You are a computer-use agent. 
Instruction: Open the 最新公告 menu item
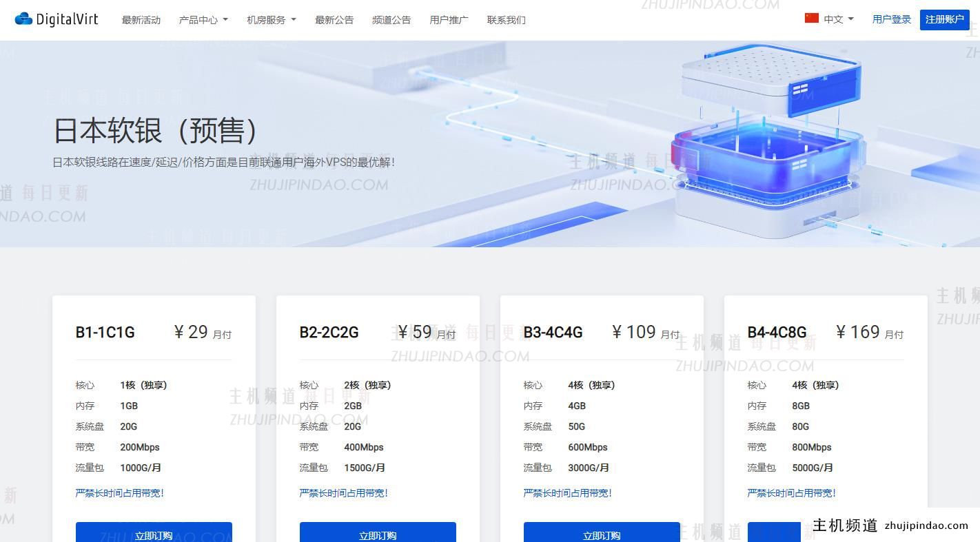tap(334, 20)
